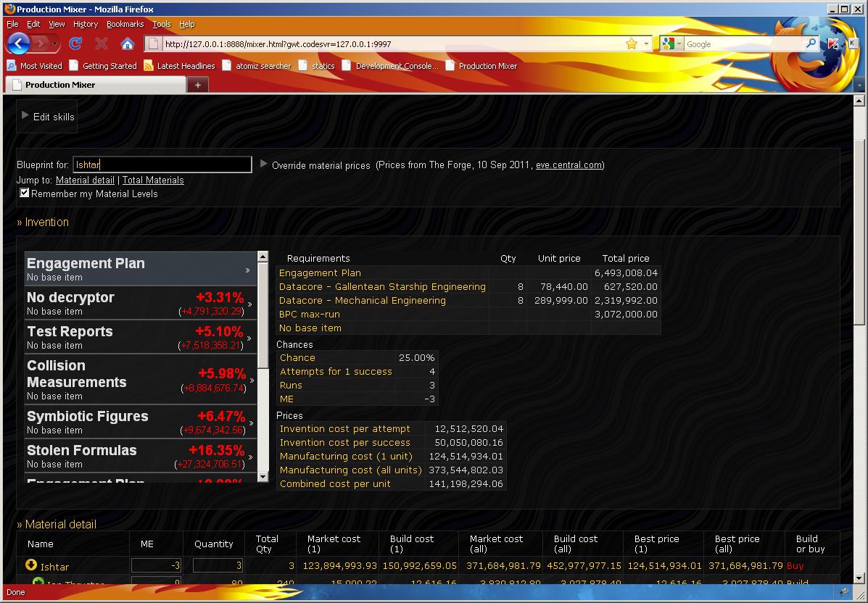Click the search magnifier icon
The image size is (868, 603).
[811, 43]
